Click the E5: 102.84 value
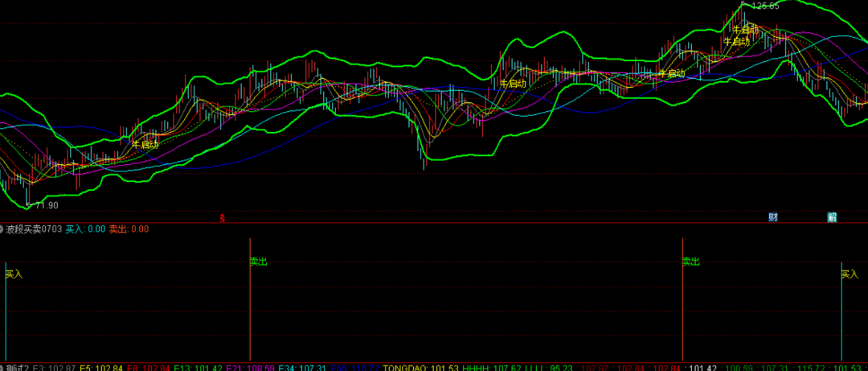This screenshot has width=868, height=371. [x=101, y=367]
